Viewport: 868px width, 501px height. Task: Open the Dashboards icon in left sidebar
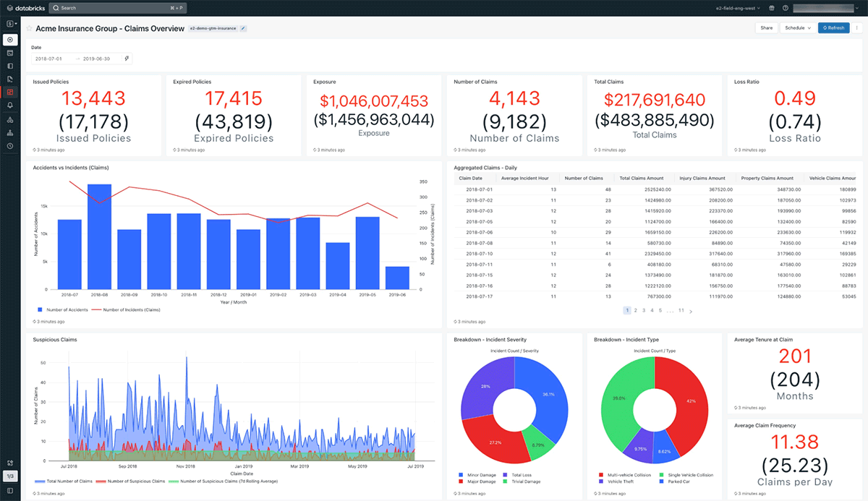10,92
